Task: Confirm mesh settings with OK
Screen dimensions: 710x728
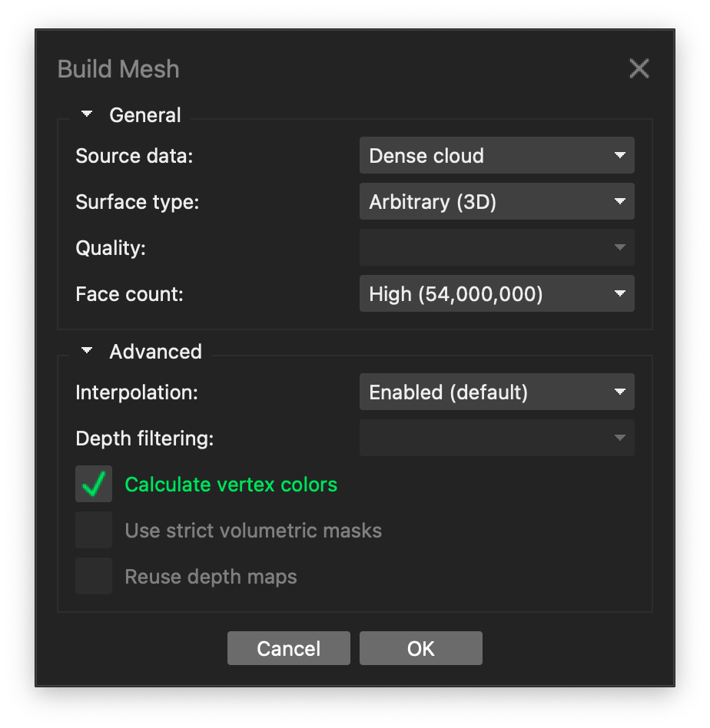Action: (x=421, y=648)
